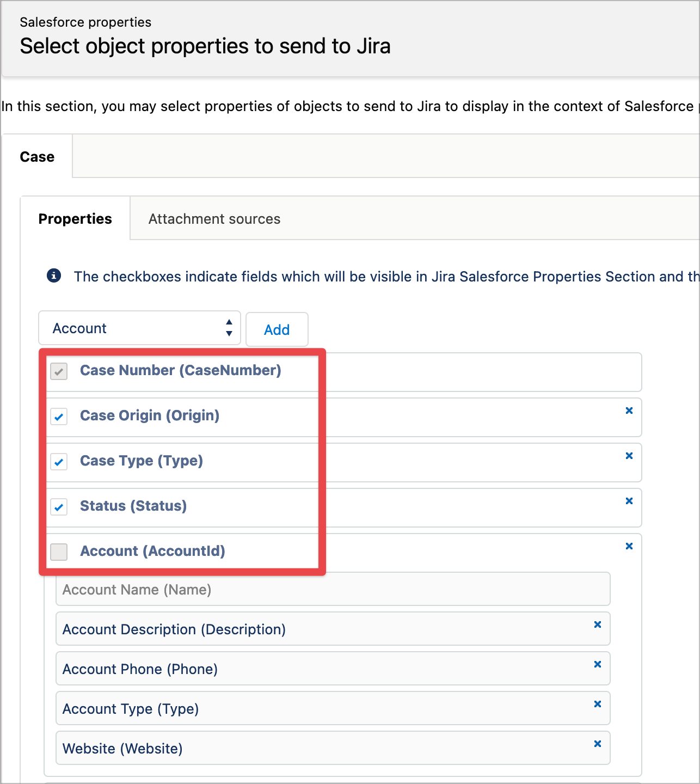Screen dimensions: 700x784
Task: Uncheck the Case Origin checkbox
Action: coord(59,417)
